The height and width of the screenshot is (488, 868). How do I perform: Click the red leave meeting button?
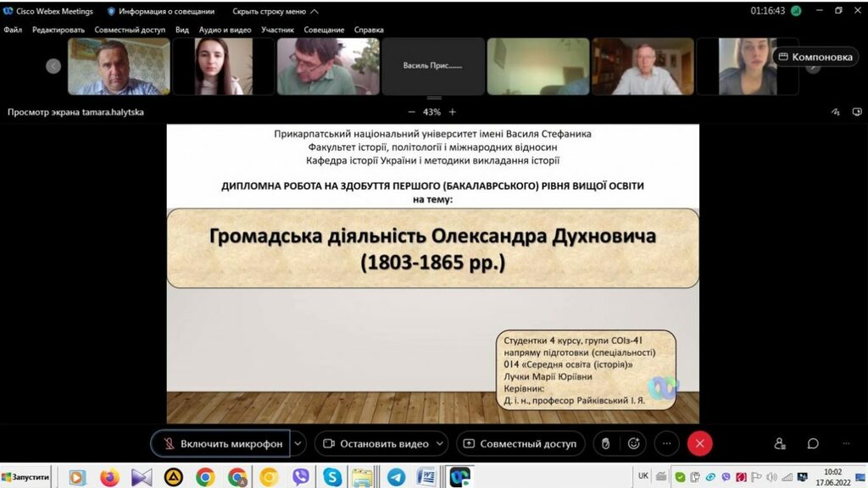click(699, 443)
